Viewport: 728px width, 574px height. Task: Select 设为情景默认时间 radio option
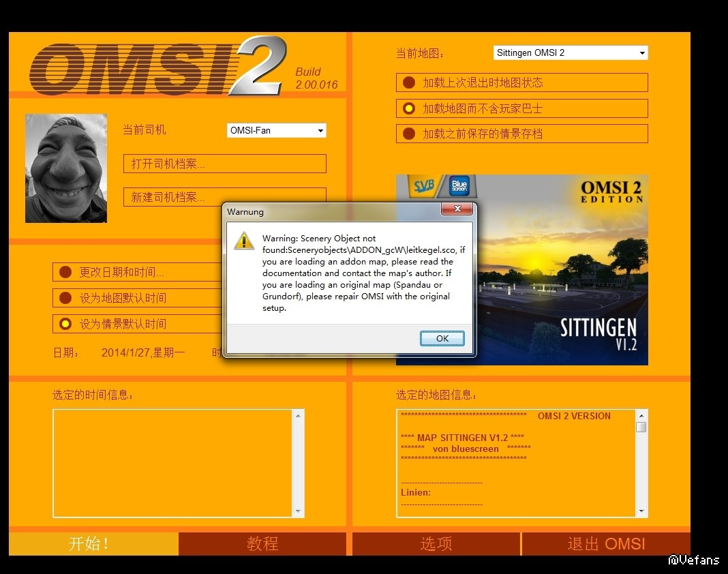[65, 324]
